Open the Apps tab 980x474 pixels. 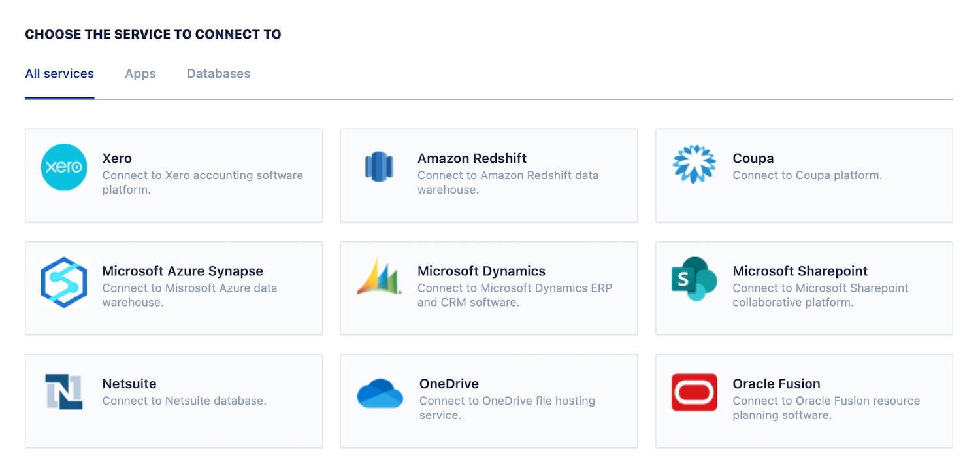pyautogui.click(x=140, y=74)
